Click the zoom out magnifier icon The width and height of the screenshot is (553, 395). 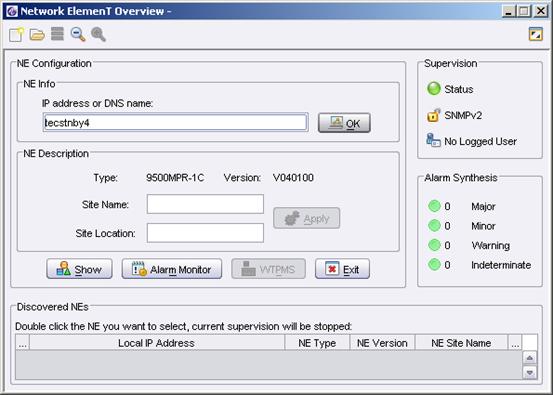pyautogui.click(x=78, y=34)
